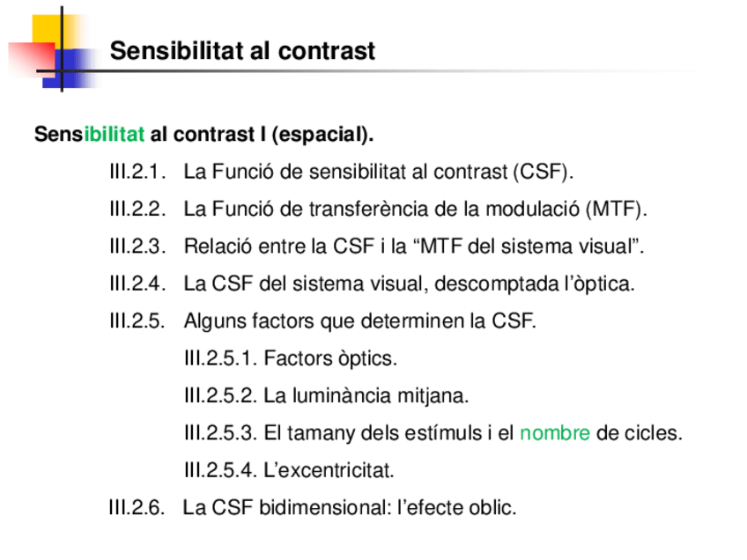This screenshot has width=747, height=560.
Task: Select sub-item "La luminància mitjana."
Action: click(366, 395)
